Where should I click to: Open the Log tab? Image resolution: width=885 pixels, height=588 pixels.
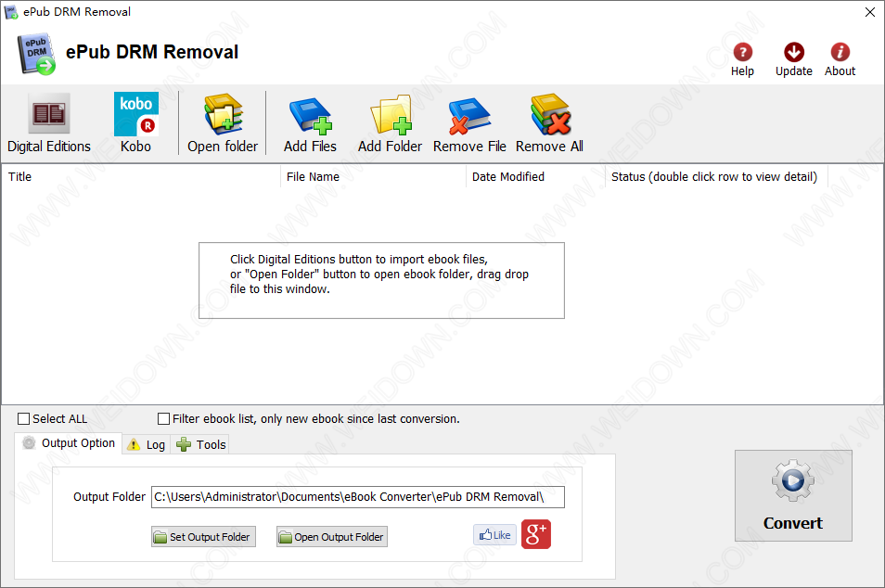click(147, 444)
